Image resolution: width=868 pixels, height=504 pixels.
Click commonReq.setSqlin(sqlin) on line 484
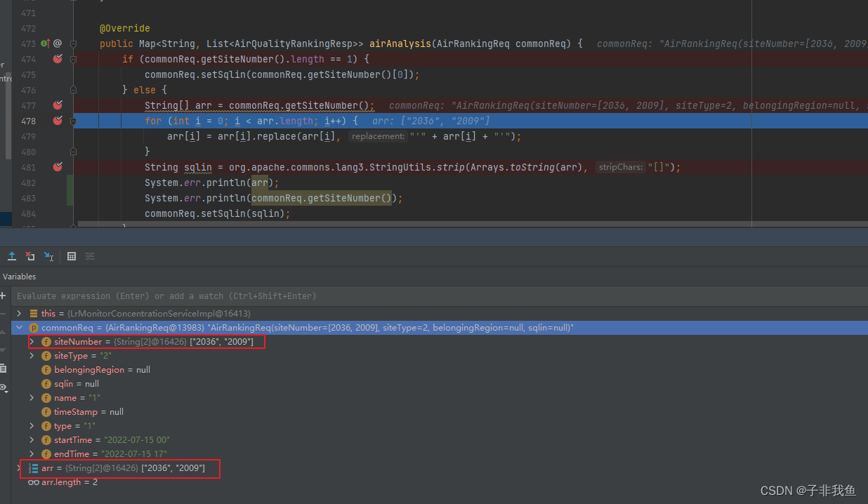[217, 213]
